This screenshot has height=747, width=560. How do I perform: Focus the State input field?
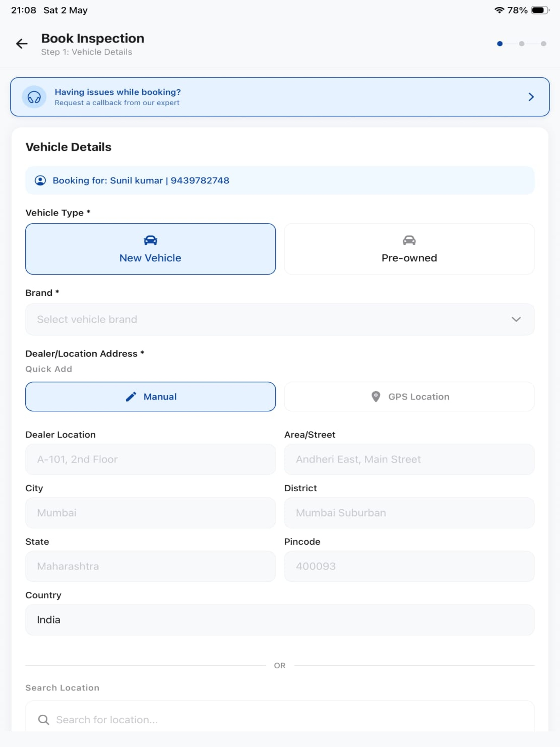[x=151, y=566]
